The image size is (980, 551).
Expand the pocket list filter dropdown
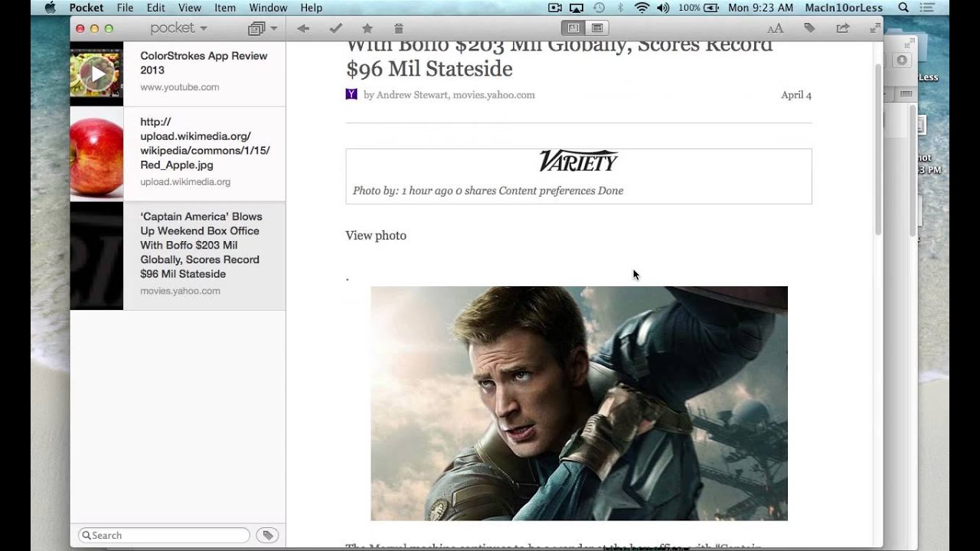178,28
